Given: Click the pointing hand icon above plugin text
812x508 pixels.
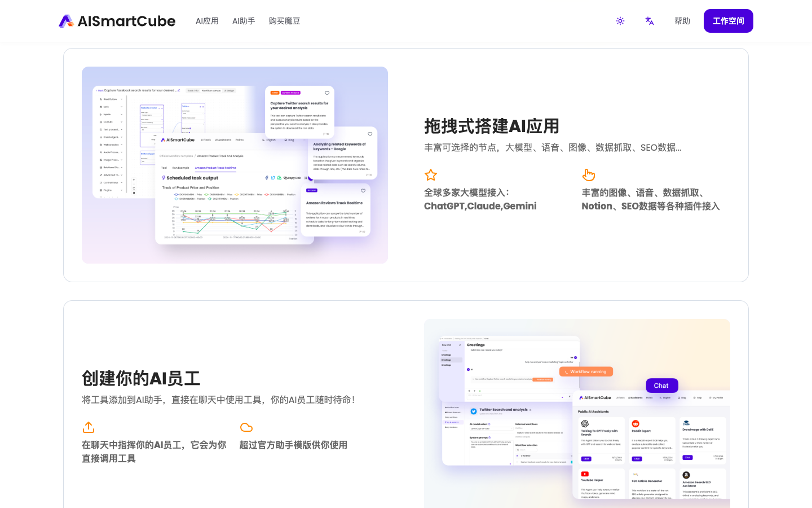Looking at the screenshot, I should click(x=589, y=175).
